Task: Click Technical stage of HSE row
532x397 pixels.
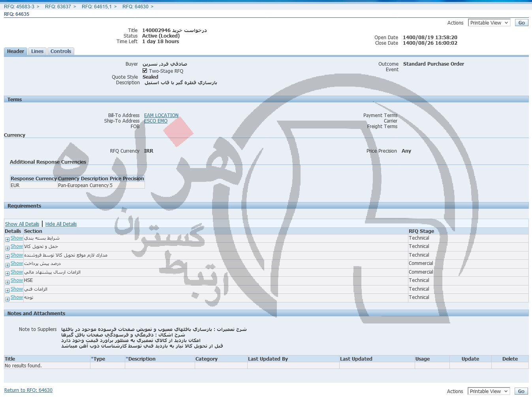Action: (x=419, y=280)
